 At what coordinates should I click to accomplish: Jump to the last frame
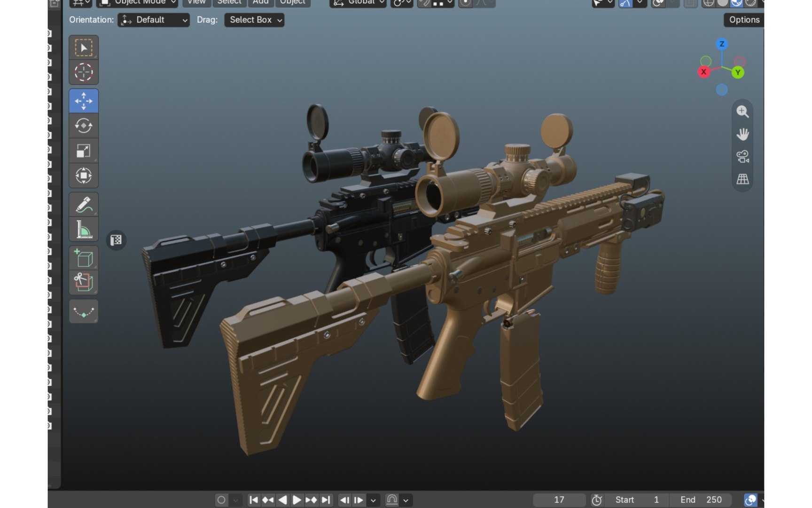326,500
